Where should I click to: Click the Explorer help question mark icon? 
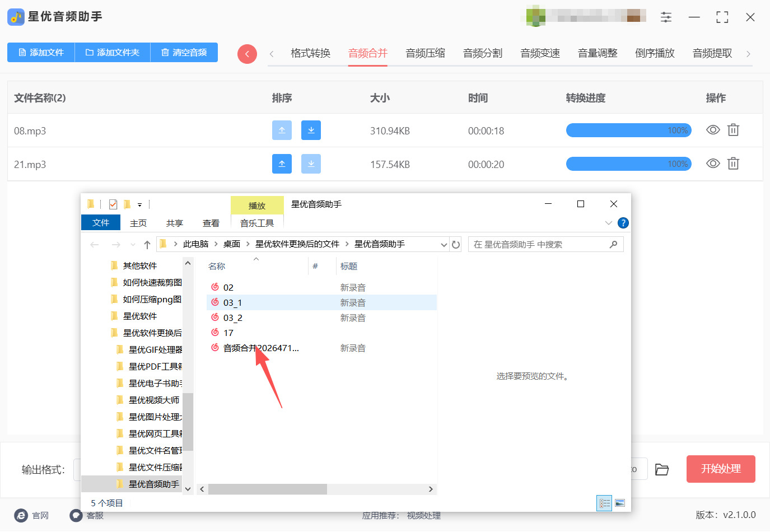(623, 223)
